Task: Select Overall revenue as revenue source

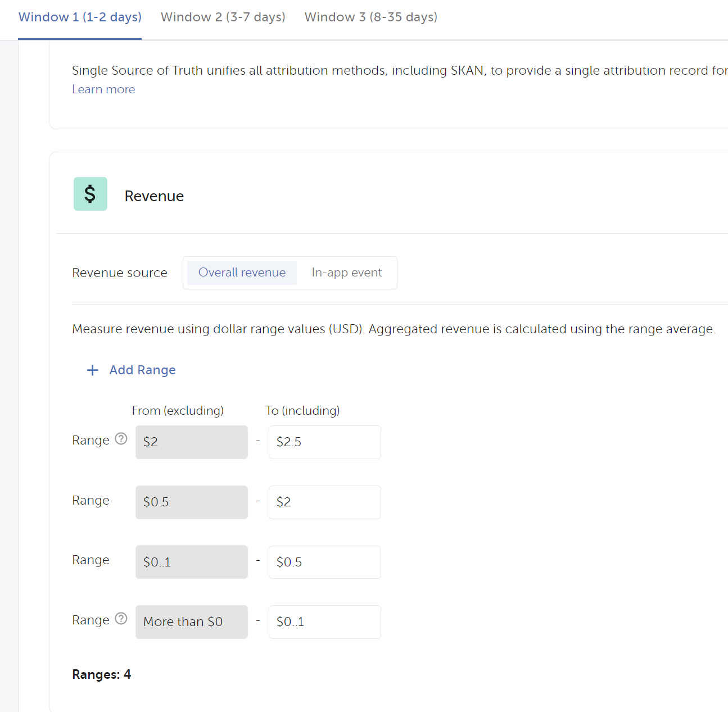Action: point(242,273)
